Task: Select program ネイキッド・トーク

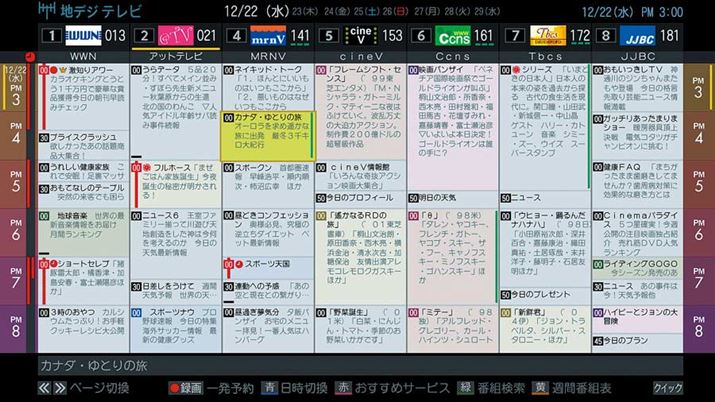Action: coord(268,87)
